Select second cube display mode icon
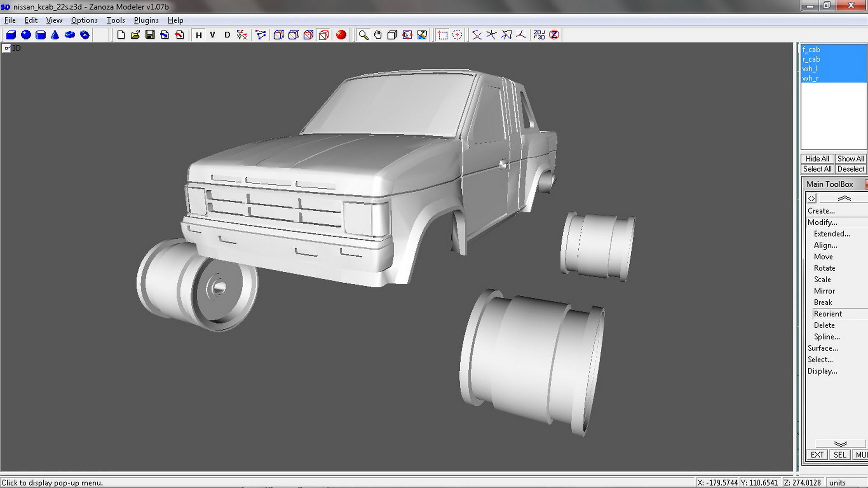The height and width of the screenshot is (488, 868). [x=293, y=35]
